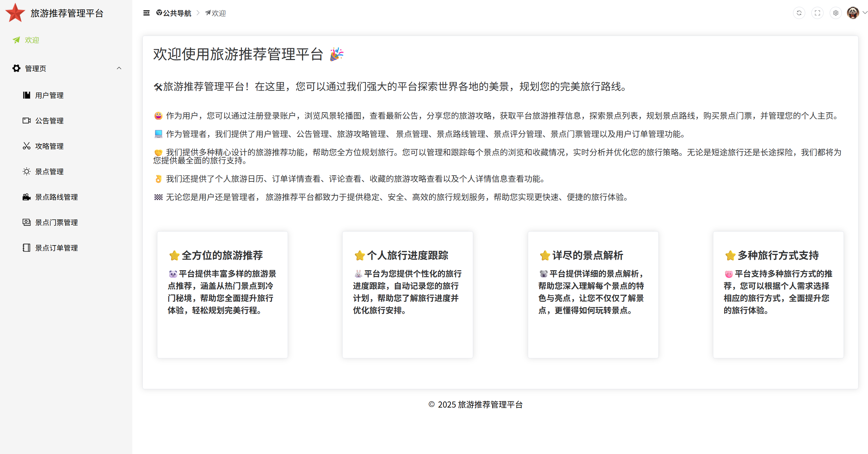Image resolution: width=868 pixels, height=454 pixels.
Task: Click the 景点订单管理 notebook icon
Action: [26, 248]
